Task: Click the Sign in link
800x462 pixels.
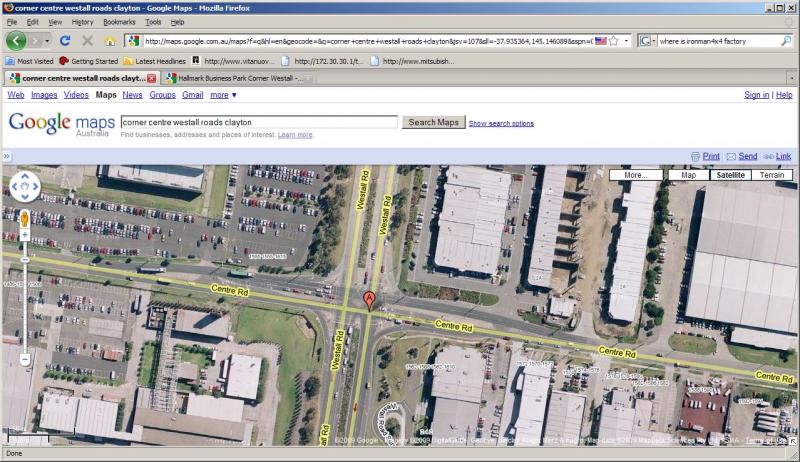Action: click(756, 95)
